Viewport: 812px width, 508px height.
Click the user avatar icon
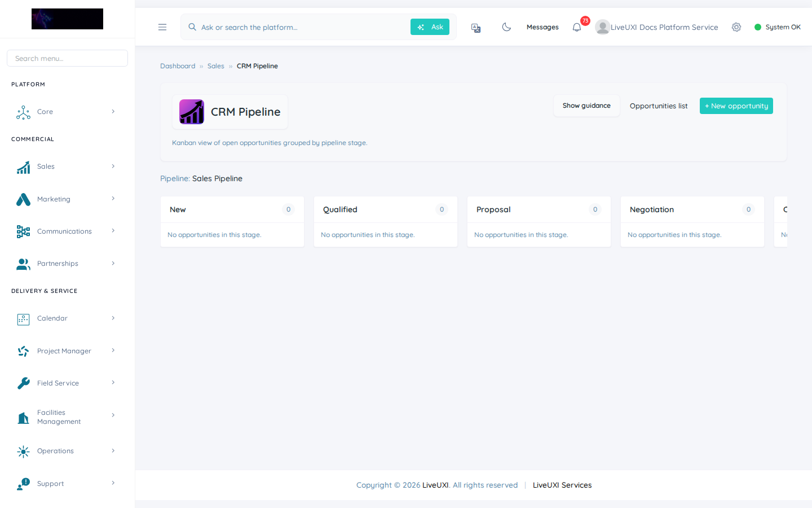602,27
